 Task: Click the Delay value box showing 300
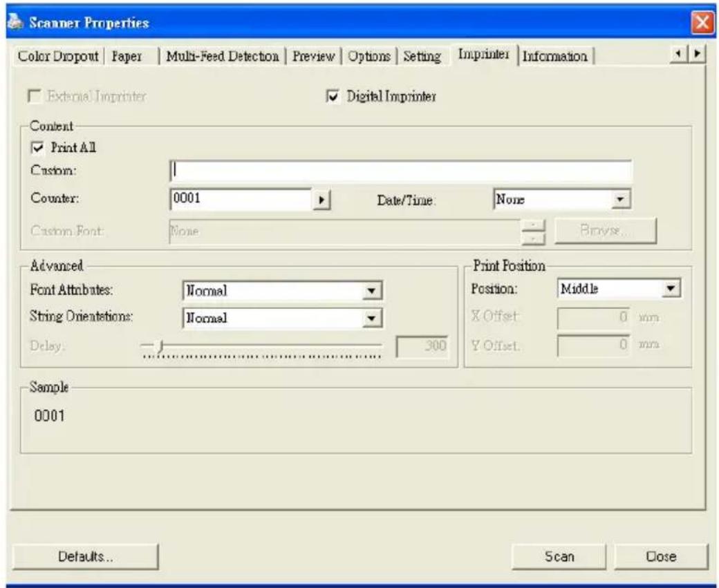tap(422, 346)
